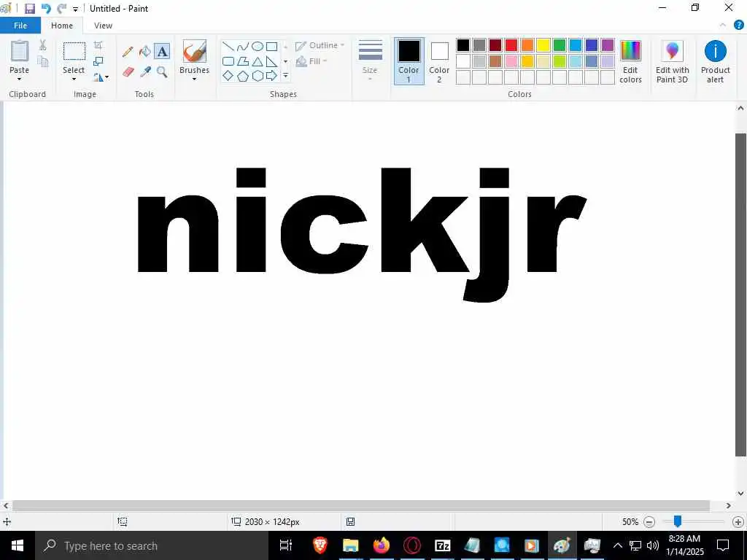Choose the green color swatch
Viewport: 747px width, 560px height.
click(560, 45)
